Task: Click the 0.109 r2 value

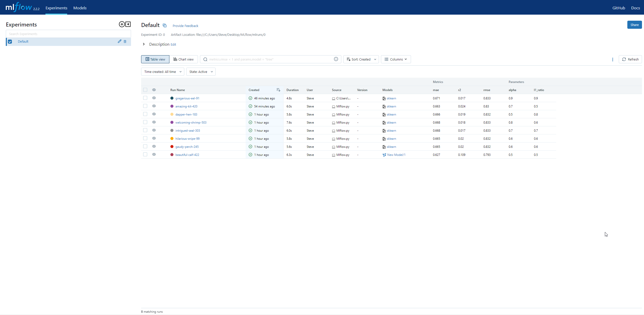Action: click(x=462, y=155)
